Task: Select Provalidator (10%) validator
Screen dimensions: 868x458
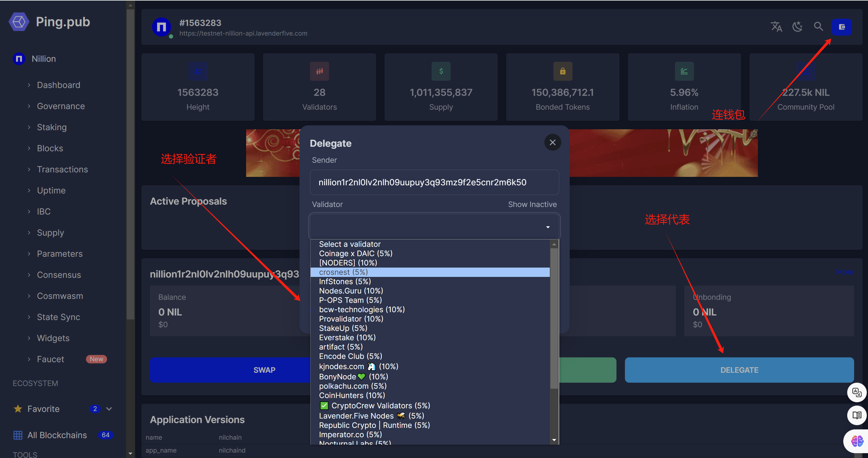Action: click(429, 319)
